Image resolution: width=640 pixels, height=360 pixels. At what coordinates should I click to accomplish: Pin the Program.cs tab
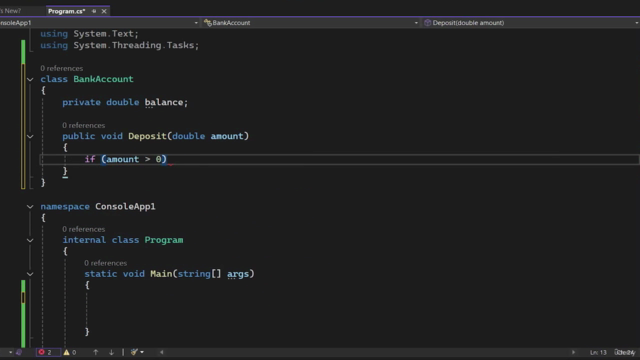pos(94,11)
